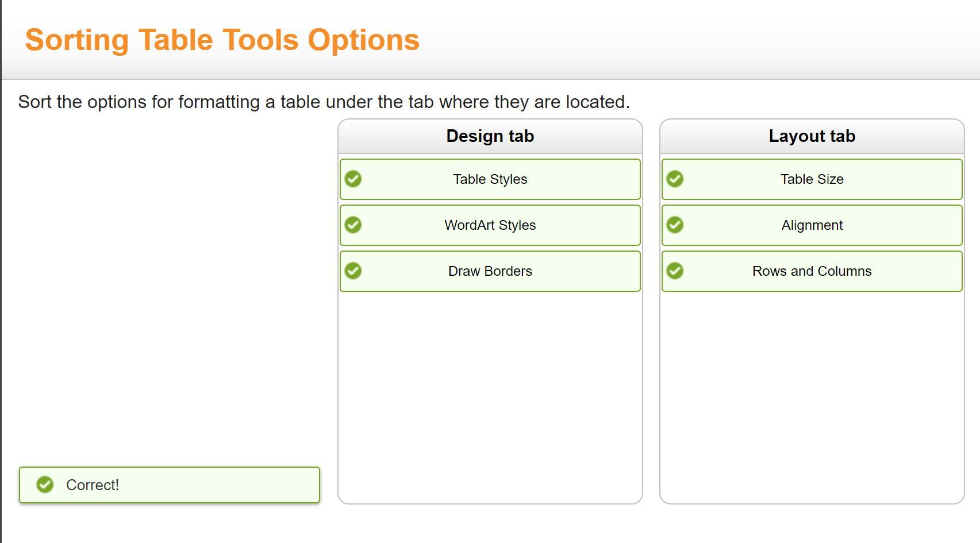Click the sorting instruction sentence
This screenshot has height=543, width=980.
click(x=324, y=102)
